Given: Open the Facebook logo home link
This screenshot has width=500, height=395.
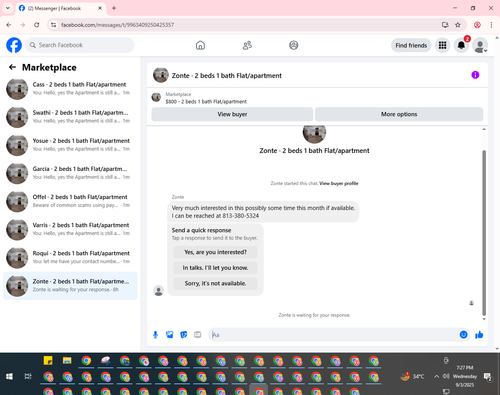Looking at the screenshot, I should (14, 45).
